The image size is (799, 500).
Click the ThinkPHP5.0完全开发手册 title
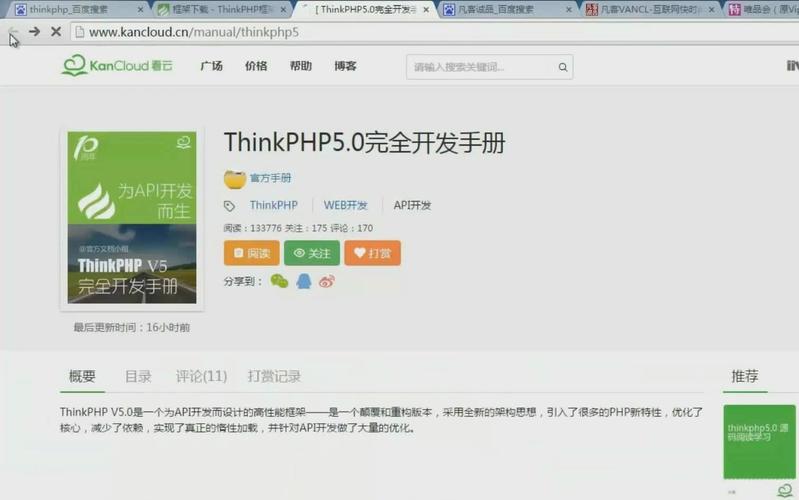pos(364,143)
